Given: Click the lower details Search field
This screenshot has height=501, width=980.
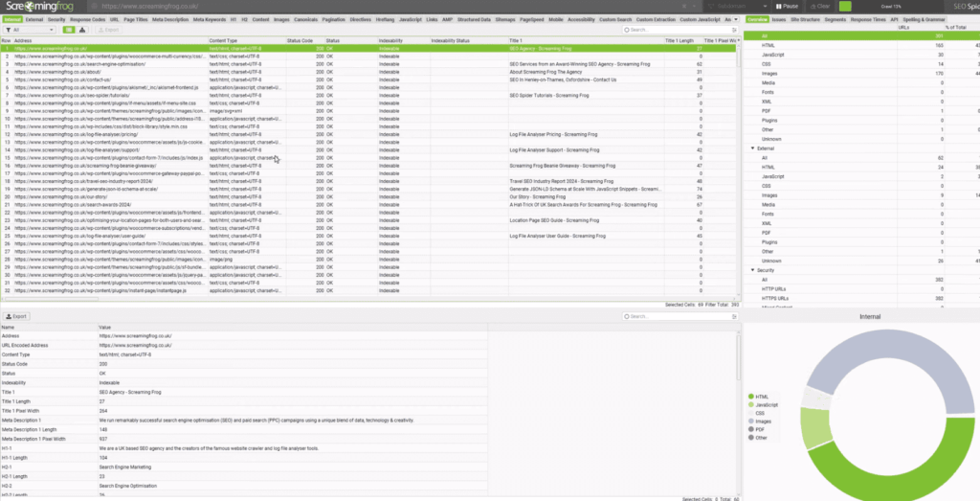Looking at the screenshot, I should tap(679, 316).
